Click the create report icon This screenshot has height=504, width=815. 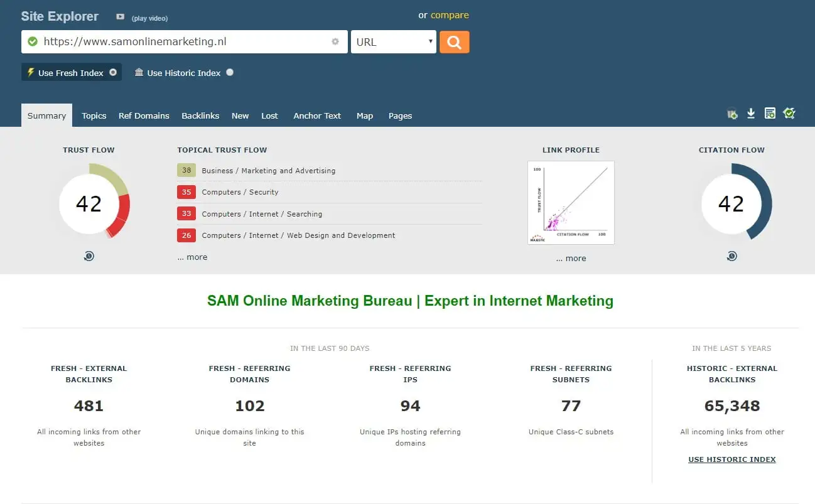pos(770,114)
